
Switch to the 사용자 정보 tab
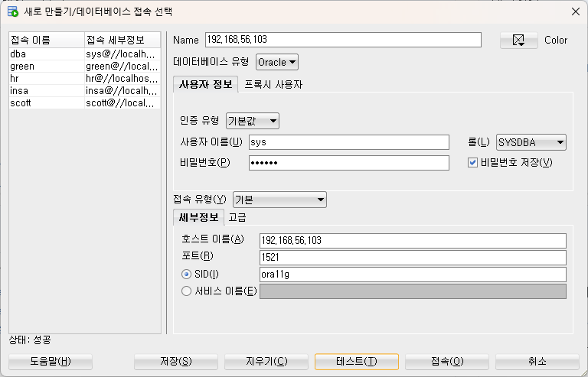click(205, 84)
